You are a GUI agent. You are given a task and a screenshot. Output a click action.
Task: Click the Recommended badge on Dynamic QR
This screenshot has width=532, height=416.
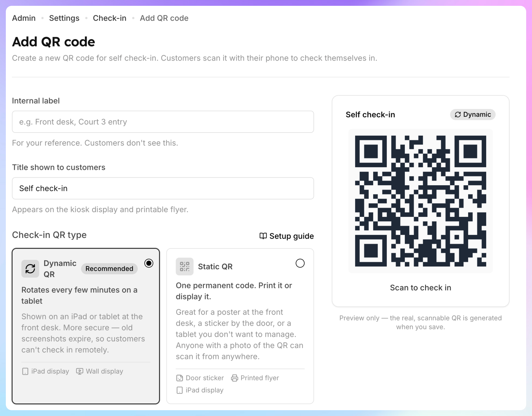pos(109,269)
